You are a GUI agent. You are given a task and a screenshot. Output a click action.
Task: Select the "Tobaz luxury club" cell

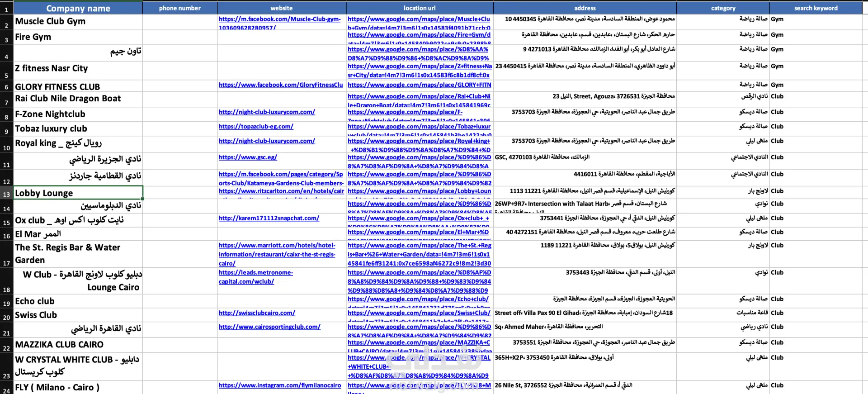coord(78,128)
